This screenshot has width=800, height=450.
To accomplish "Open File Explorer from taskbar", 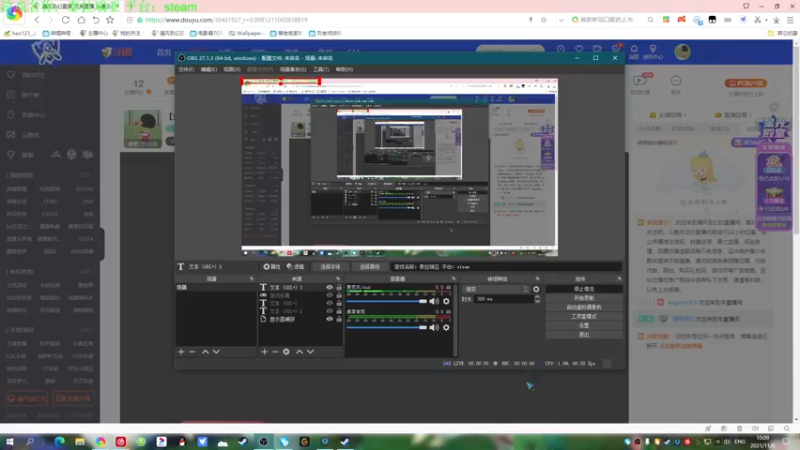I will pos(80,441).
